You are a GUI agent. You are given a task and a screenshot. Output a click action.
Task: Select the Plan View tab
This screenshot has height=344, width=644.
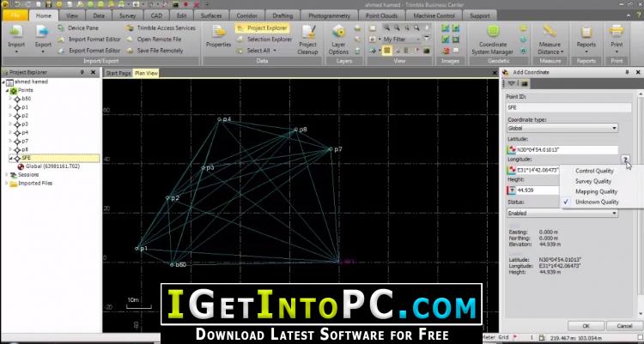146,73
